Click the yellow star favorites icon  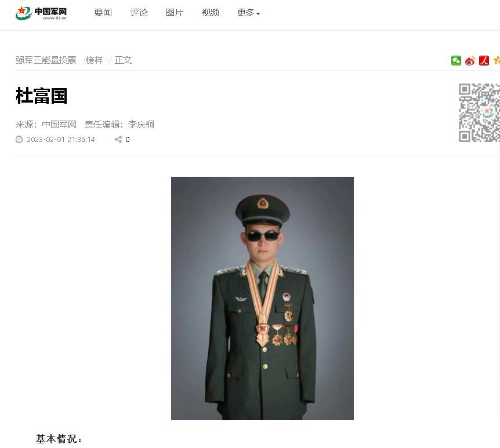pyautogui.click(x=497, y=60)
